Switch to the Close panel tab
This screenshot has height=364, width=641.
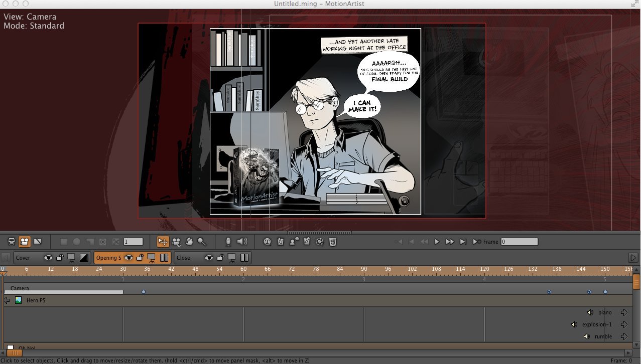click(185, 257)
